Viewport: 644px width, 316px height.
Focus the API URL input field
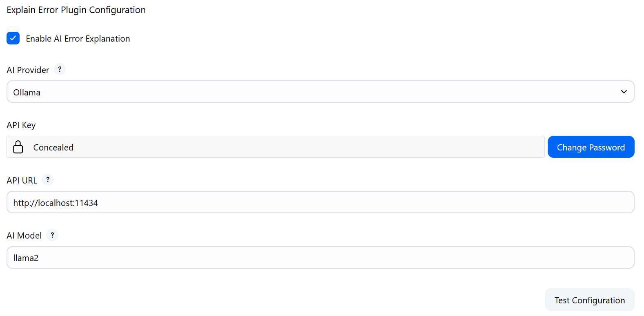320,202
